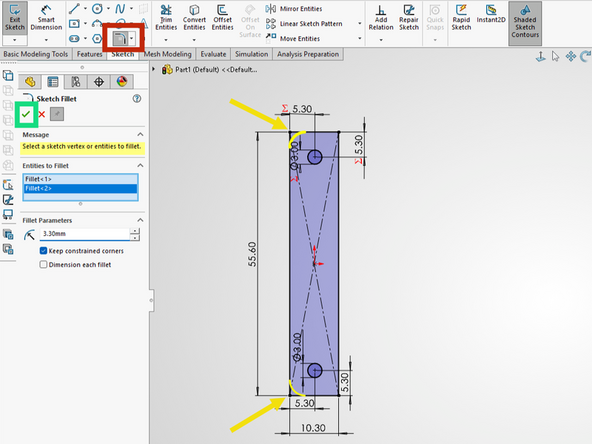Expand Part1 (Default) flyout tree

pyautogui.click(x=154, y=69)
